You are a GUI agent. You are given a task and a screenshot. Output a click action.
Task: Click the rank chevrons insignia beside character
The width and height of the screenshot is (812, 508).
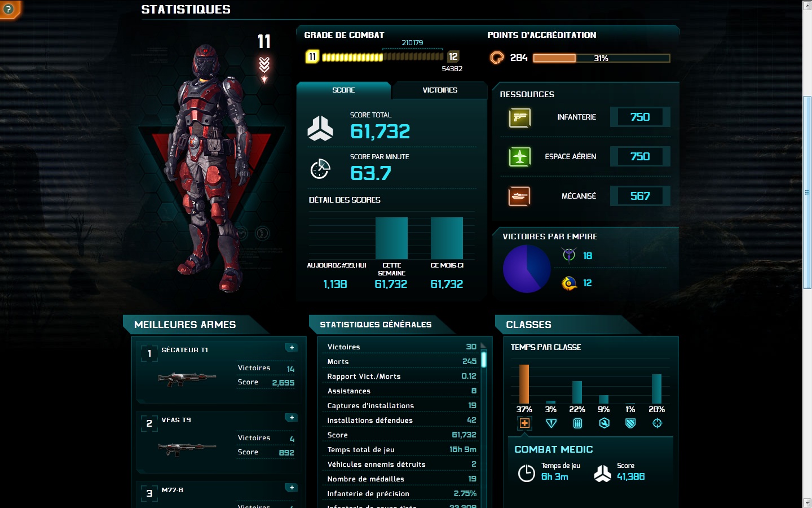[264, 69]
